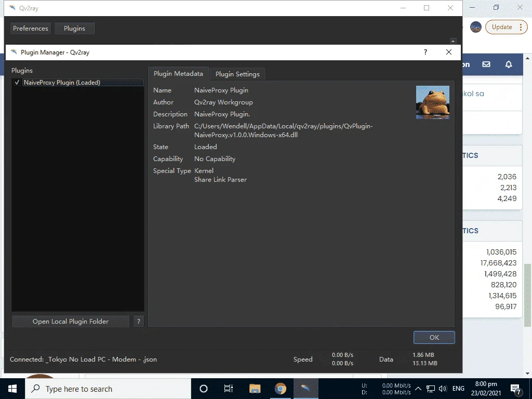
Task: Click the profile avatar in the browser toolbar
Action: pos(476,27)
